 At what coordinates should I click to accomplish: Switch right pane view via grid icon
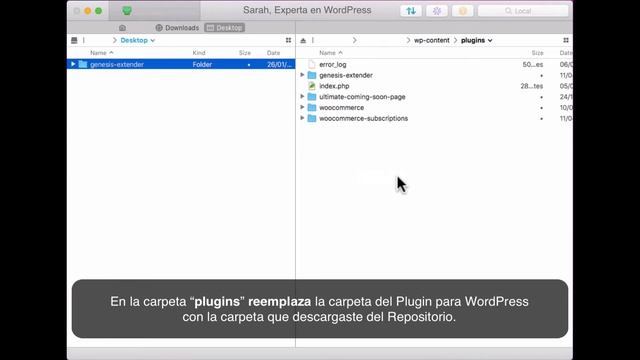pyautogui.click(x=566, y=40)
